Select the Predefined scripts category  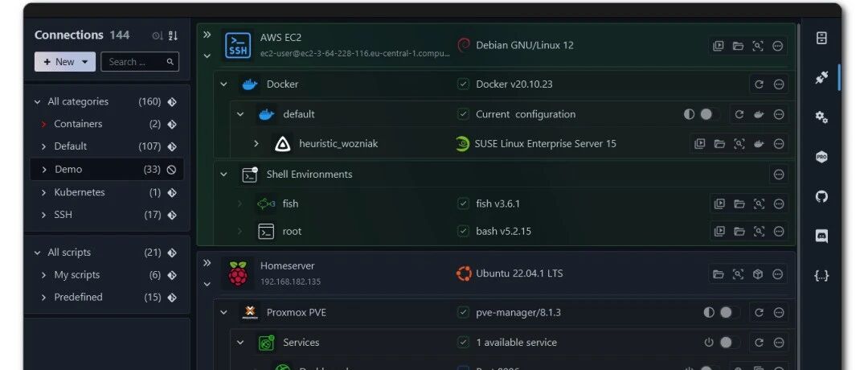point(107,298)
